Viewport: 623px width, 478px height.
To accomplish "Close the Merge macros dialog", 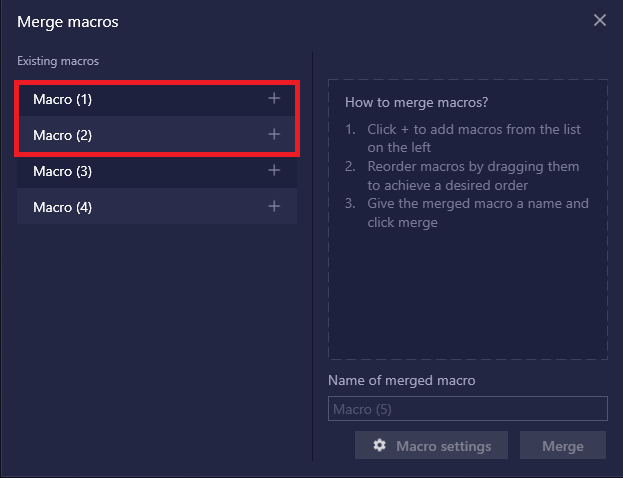I will [x=600, y=20].
